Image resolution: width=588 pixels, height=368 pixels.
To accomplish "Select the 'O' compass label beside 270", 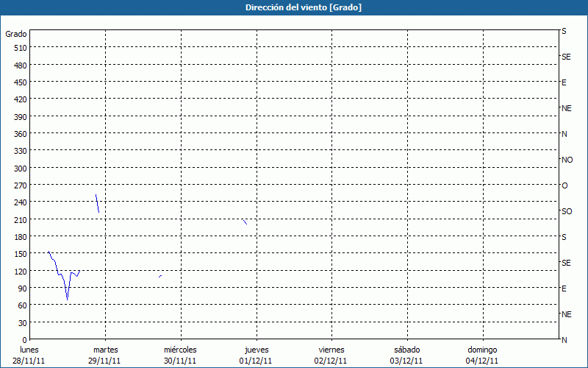I will point(564,186).
